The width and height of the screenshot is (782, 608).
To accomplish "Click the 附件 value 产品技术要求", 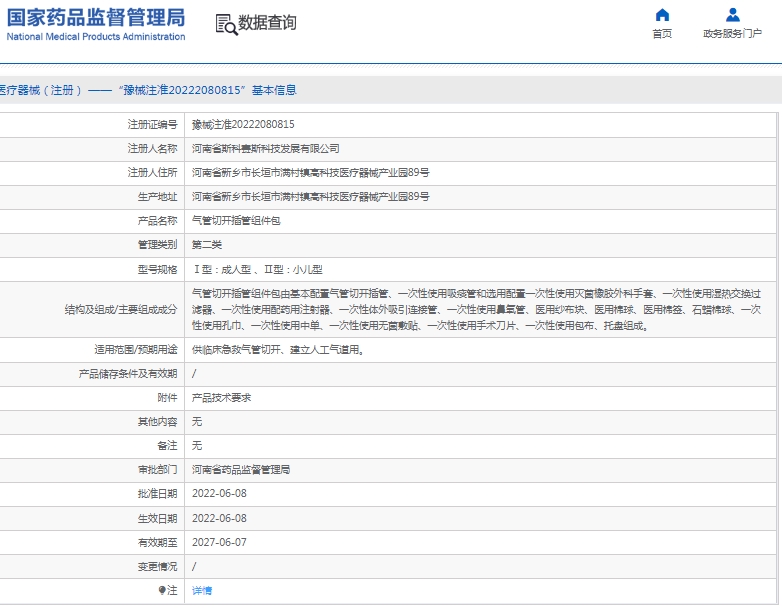I will 221,398.
